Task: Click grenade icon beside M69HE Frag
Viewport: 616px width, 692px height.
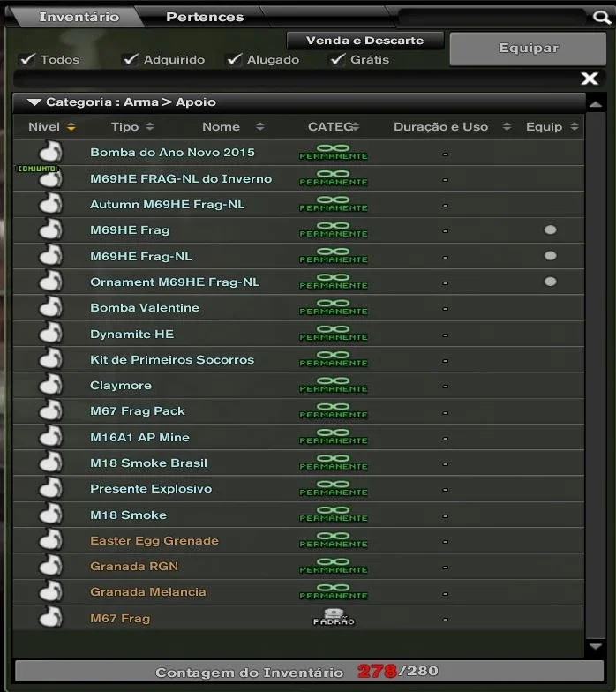Action: point(51,229)
